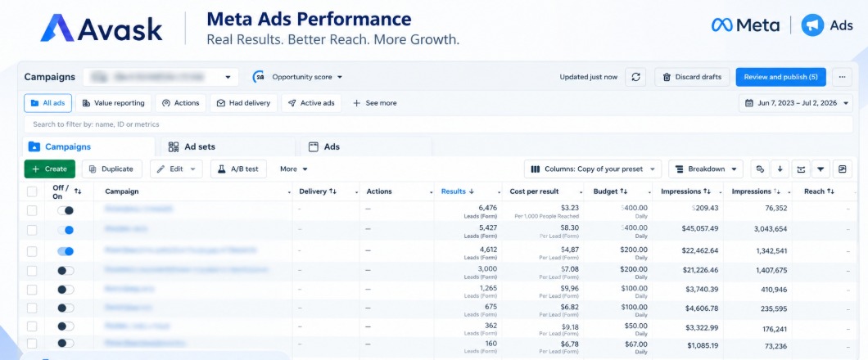Click the $45,057.49 cell
The image size is (868, 360).
(699, 228)
